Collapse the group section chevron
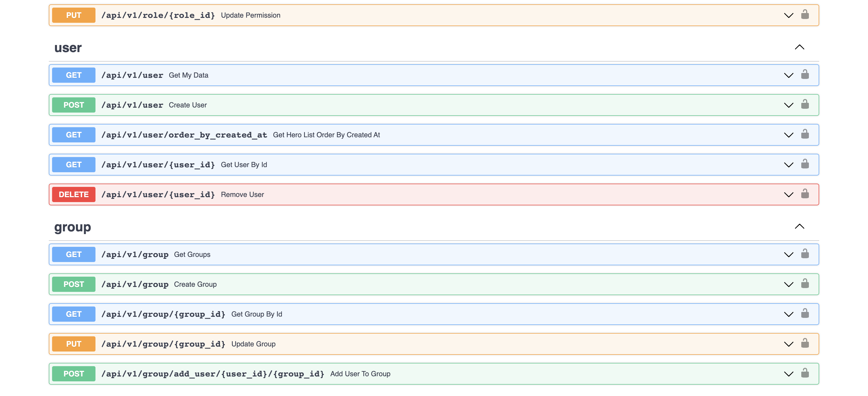868x396 pixels. point(799,226)
